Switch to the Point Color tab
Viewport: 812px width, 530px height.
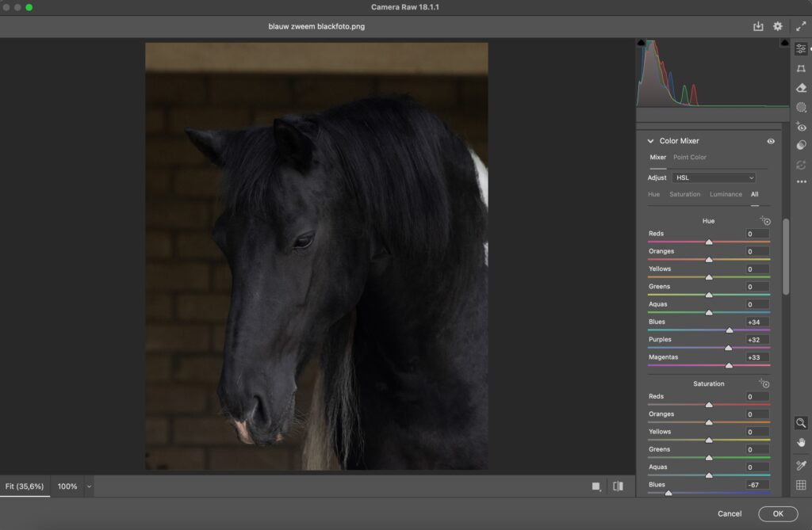[x=689, y=157]
